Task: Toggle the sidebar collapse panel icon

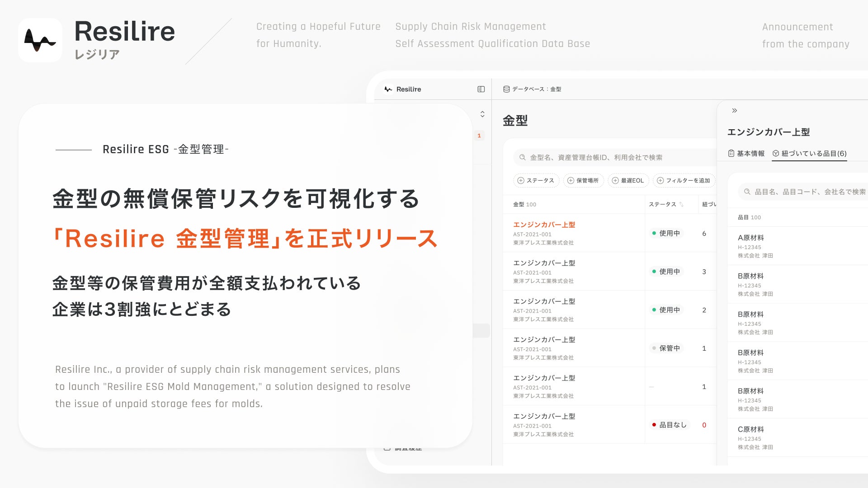Action: point(481,89)
